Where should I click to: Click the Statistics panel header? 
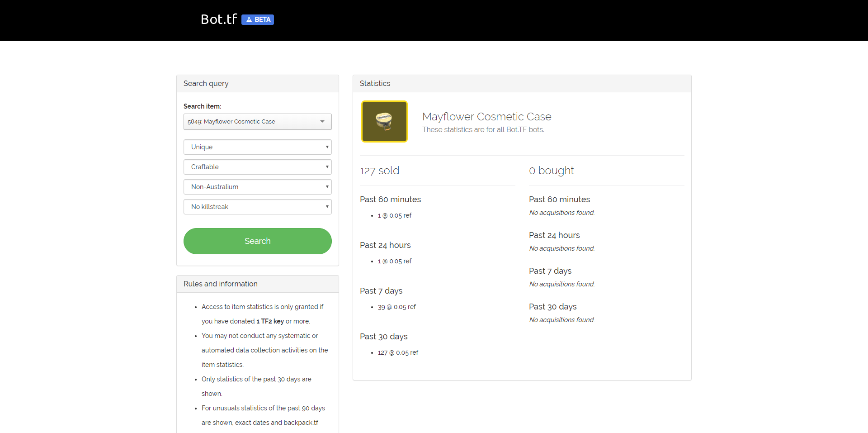(x=522, y=84)
